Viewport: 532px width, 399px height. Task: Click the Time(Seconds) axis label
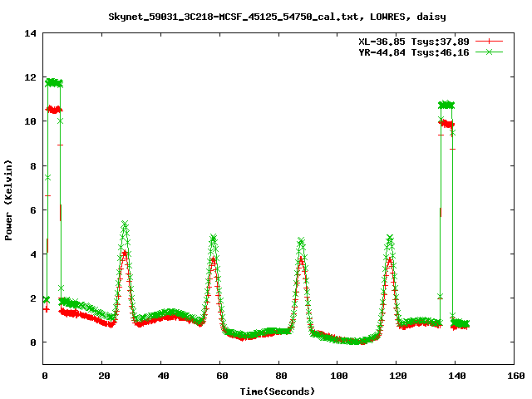[278, 392]
